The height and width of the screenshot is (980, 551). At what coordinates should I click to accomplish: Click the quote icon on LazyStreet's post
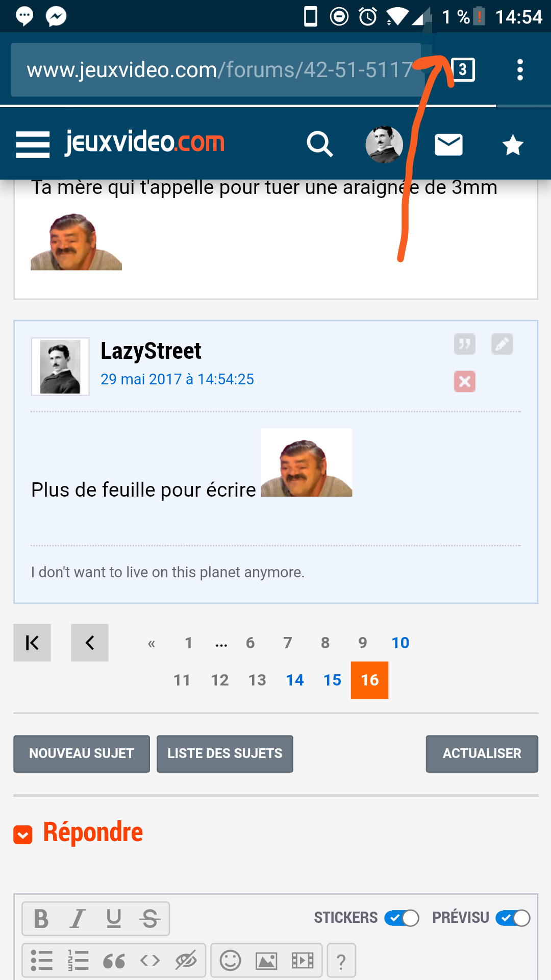(464, 344)
